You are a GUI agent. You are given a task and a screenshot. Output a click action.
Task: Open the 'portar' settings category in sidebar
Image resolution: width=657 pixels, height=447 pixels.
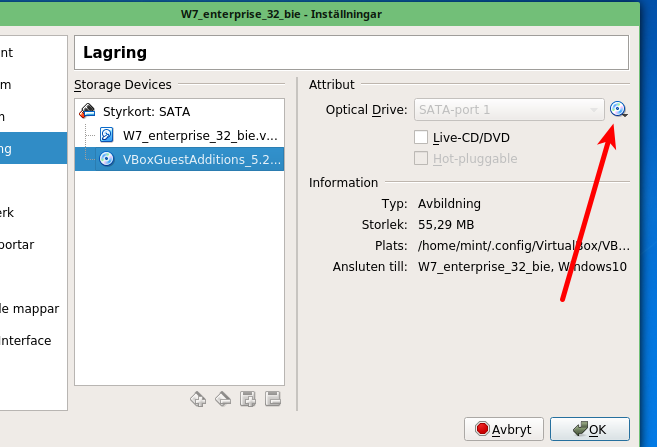[x=22, y=244]
